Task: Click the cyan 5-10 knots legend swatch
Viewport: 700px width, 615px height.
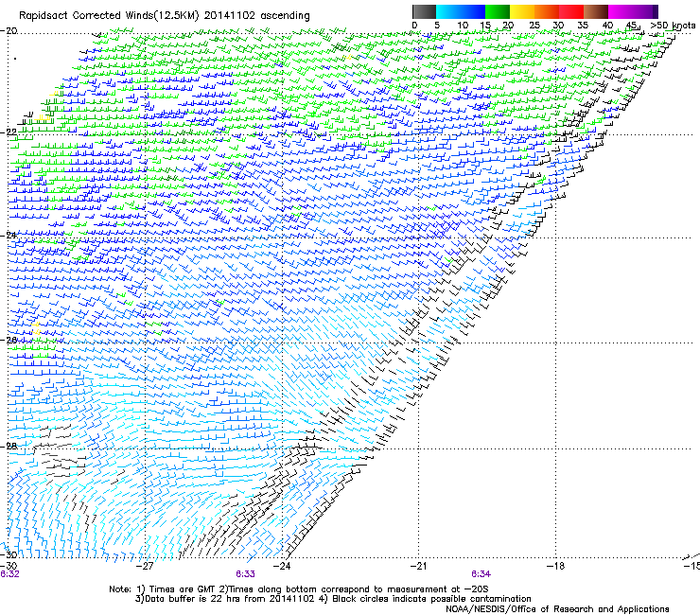Action: pyautogui.click(x=448, y=11)
